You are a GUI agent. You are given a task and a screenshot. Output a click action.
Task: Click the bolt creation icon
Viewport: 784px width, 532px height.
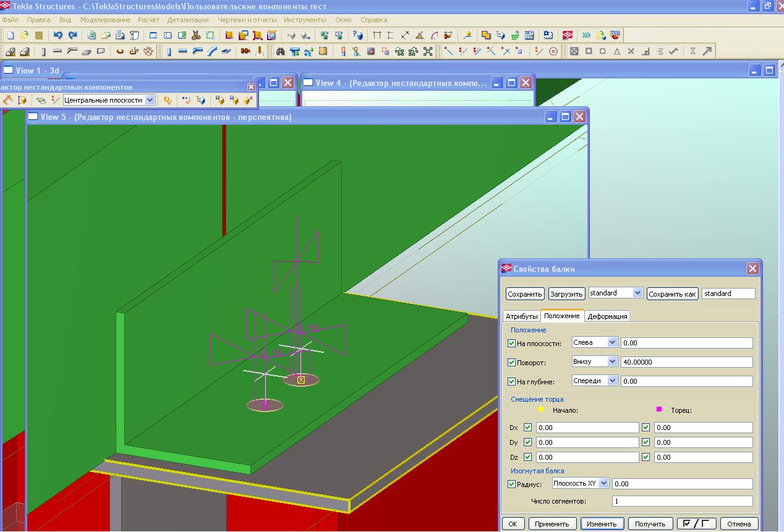pyautogui.click(x=245, y=51)
